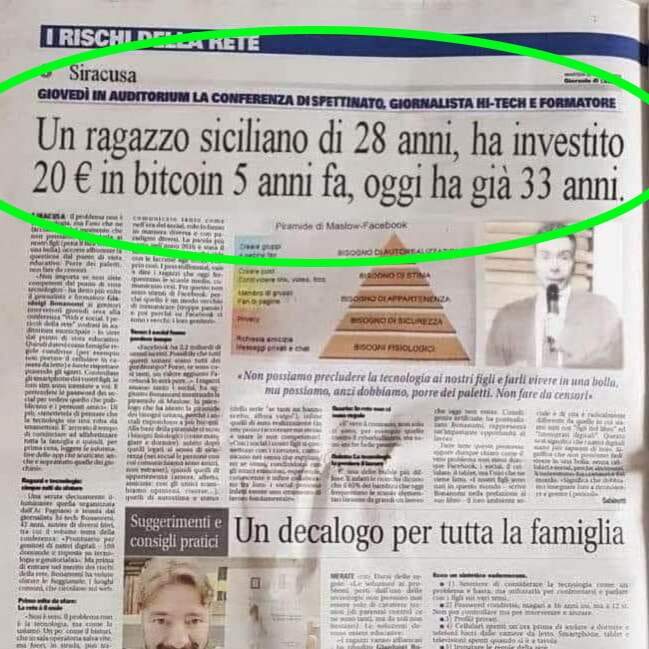Select the 'BISOGNO DI SICUREZZA' pyramid level
Viewport: 649px width, 649px height.
coord(396,321)
